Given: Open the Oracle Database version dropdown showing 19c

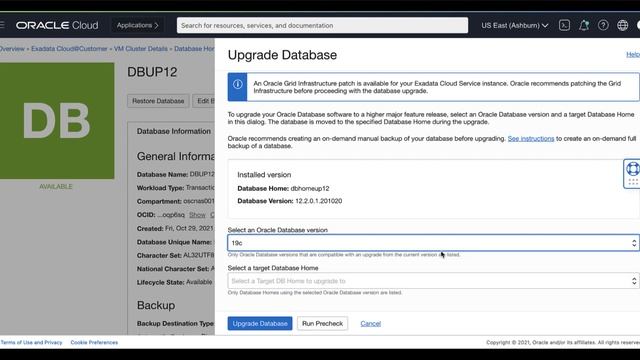Looking at the screenshot, I should tap(433, 243).
